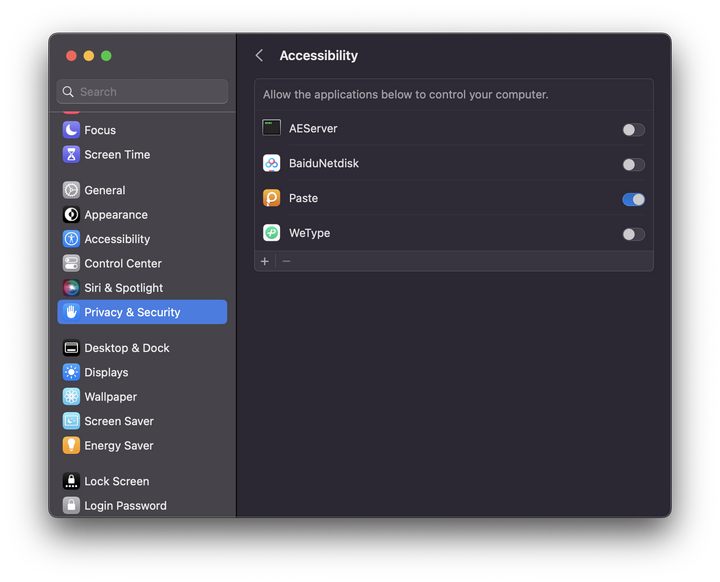Click the Privacy & Security hand icon

(x=71, y=312)
